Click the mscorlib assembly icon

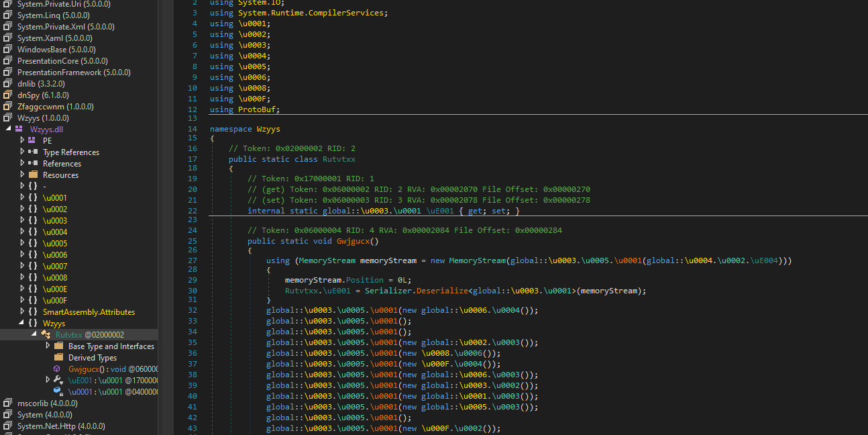(x=7, y=403)
